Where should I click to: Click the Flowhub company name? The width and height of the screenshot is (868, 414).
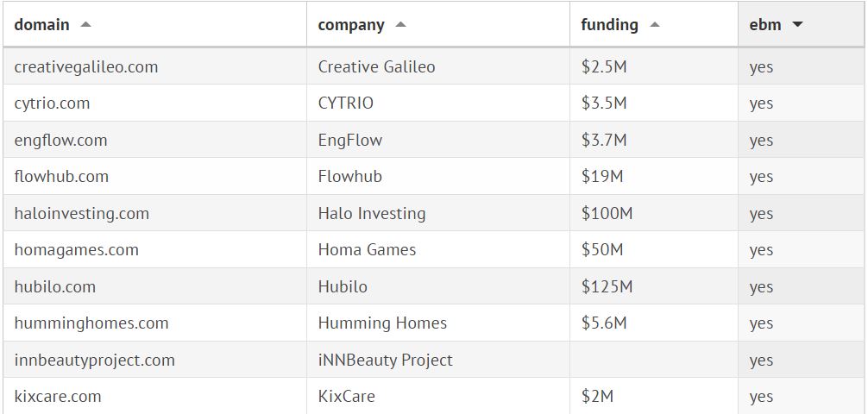[x=349, y=177]
